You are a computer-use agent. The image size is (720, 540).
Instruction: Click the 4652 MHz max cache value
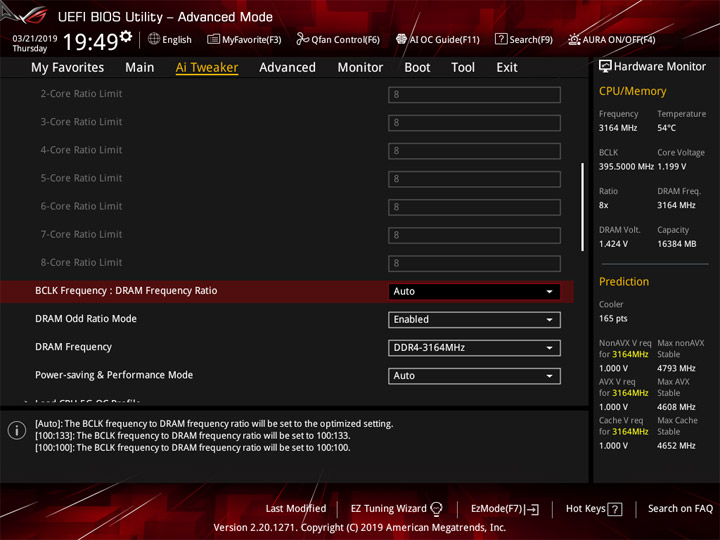tap(676, 446)
